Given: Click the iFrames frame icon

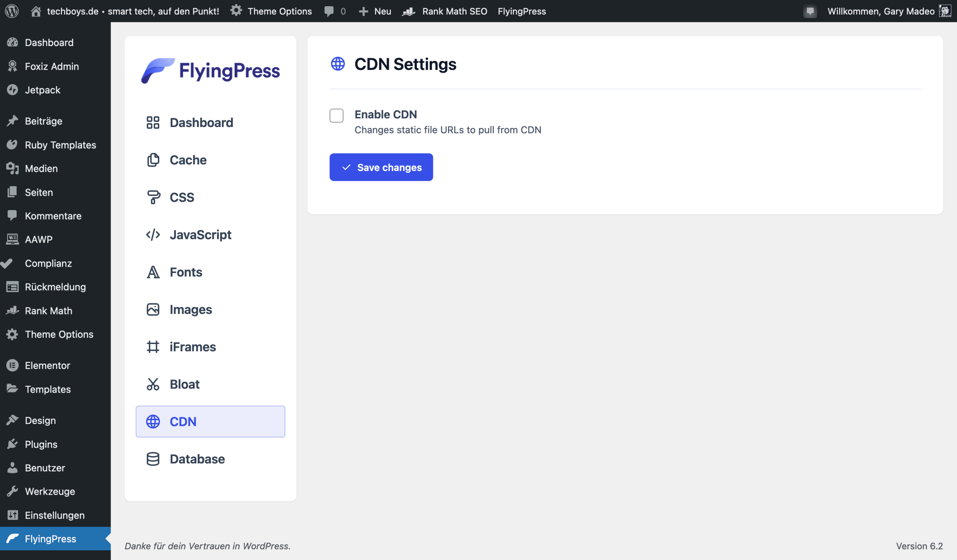Looking at the screenshot, I should coord(153,347).
